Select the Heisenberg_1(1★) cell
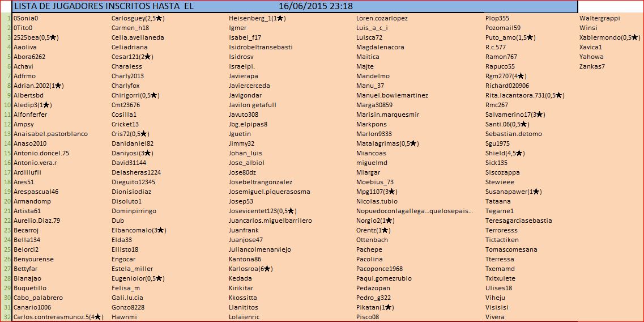 [257, 18]
